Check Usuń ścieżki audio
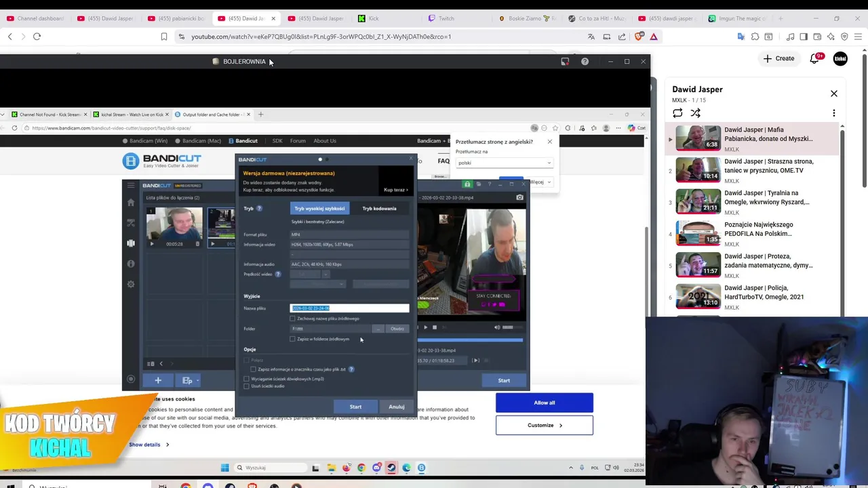This screenshot has width=868, height=488. click(x=247, y=386)
